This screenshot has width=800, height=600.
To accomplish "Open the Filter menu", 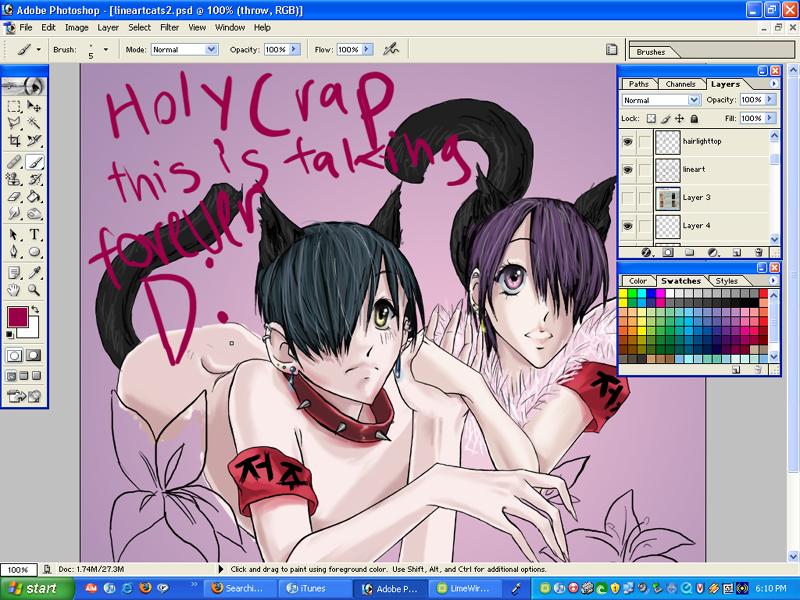I will (169, 28).
